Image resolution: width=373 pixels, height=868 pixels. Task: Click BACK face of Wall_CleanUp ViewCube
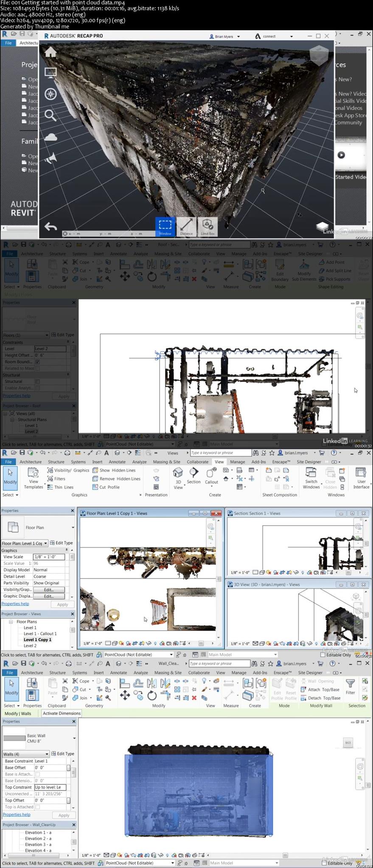coord(348,743)
